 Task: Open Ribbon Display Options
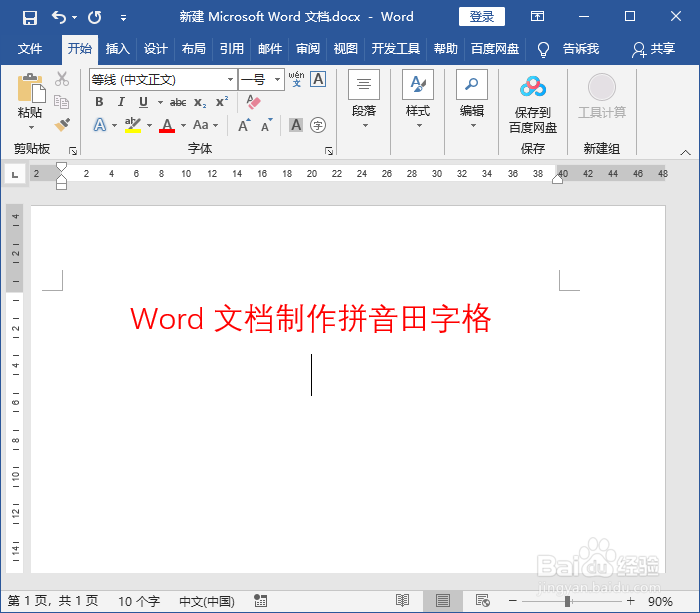tap(537, 17)
